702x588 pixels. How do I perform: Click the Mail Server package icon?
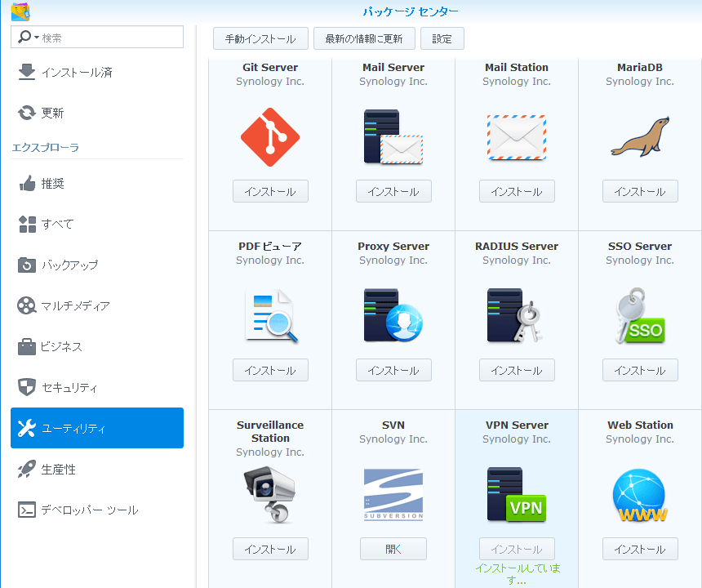393,136
